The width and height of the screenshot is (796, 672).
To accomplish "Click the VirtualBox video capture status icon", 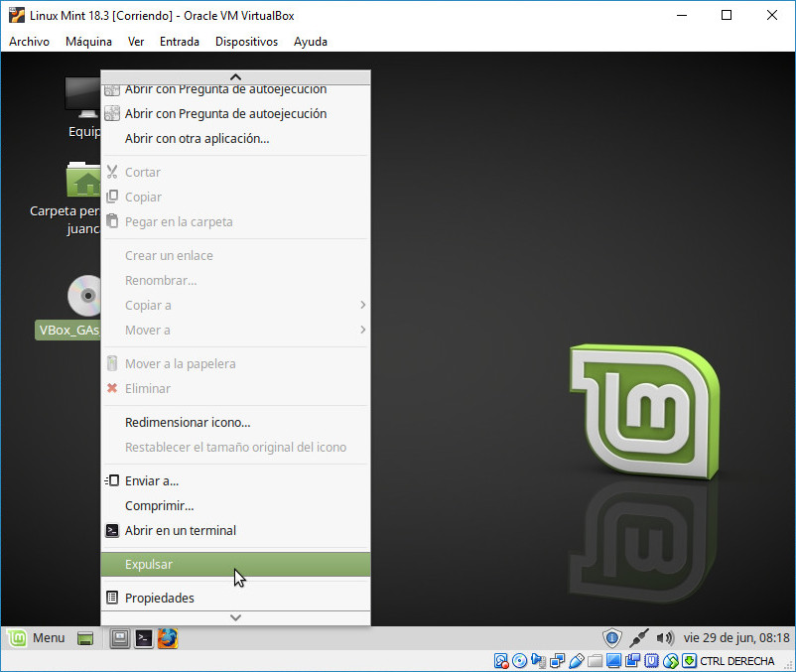I will click(x=632, y=661).
